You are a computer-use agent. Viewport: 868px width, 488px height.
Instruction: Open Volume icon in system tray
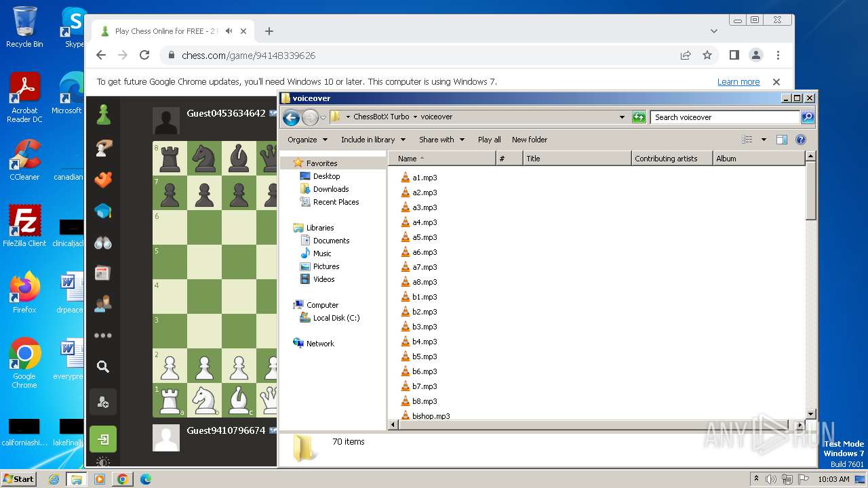tap(771, 479)
